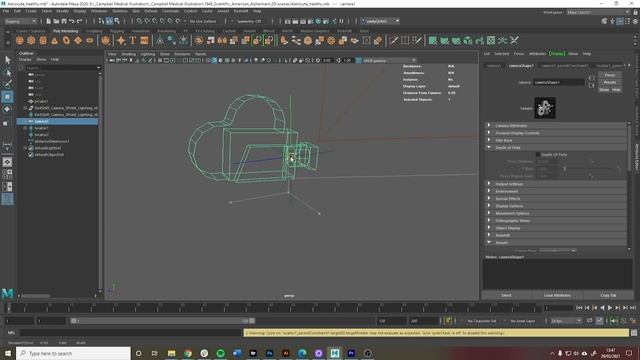Open the sRGB gamma view transform dropdown
This screenshot has height=360, width=640.
point(386,60)
